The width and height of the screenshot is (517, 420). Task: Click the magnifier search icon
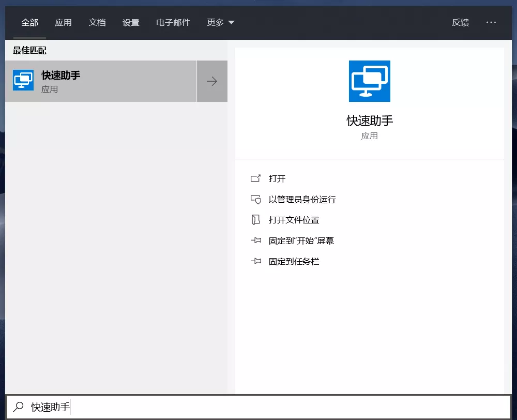[x=19, y=407]
